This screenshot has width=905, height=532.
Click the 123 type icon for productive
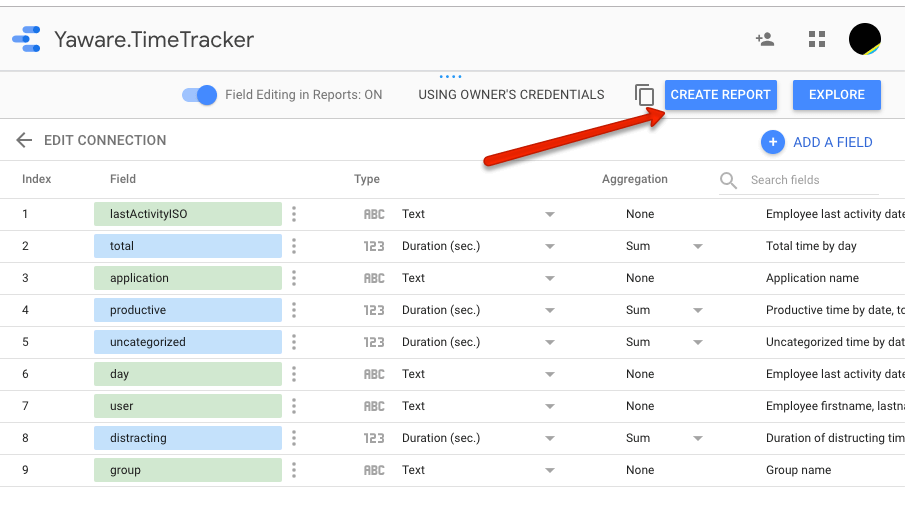(374, 310)
